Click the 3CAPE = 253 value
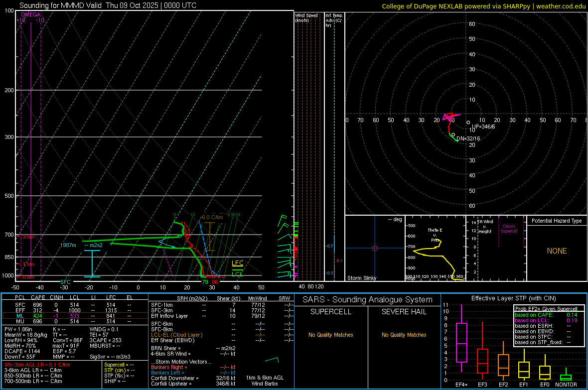 pos(105,340)
